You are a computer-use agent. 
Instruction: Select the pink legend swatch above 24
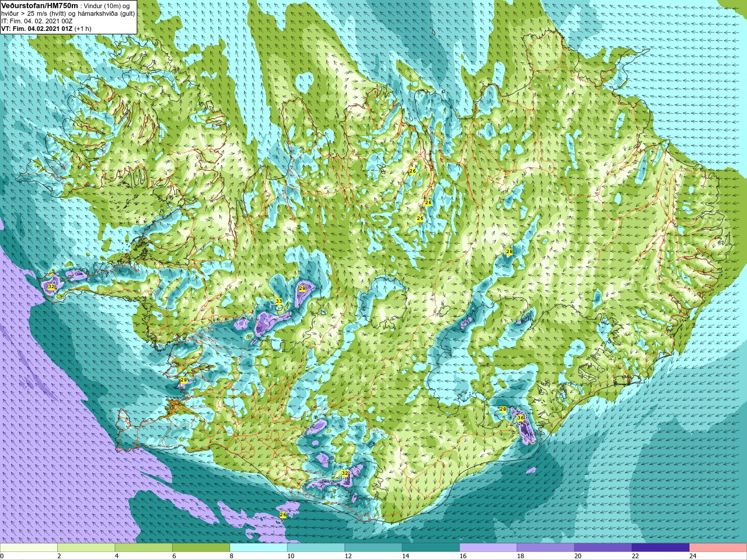click(x=718, y=548)
